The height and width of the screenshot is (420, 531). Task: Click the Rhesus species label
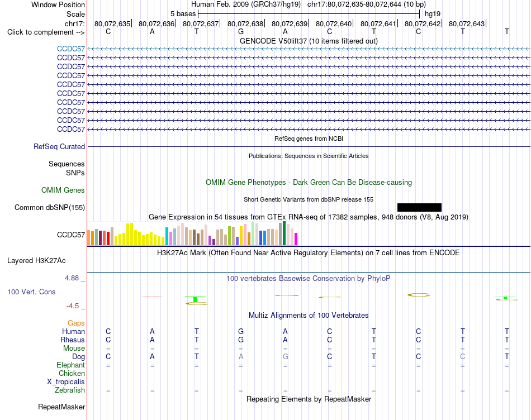73,340
